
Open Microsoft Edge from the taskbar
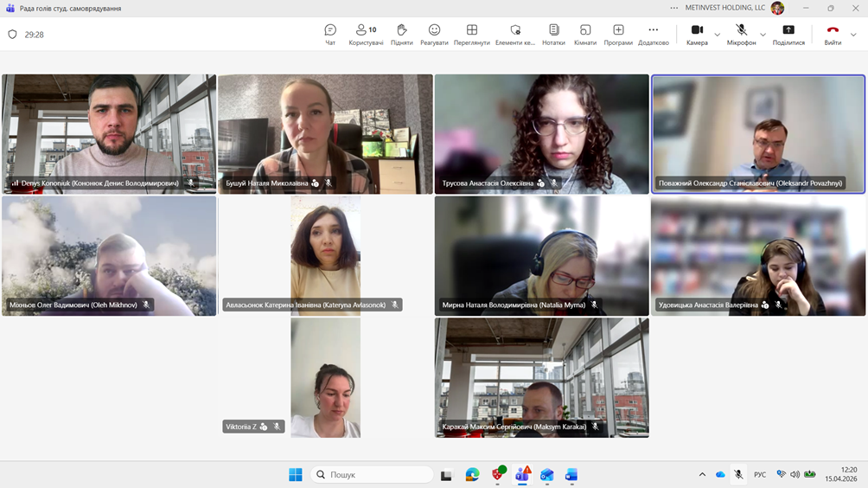pos(472,474)
